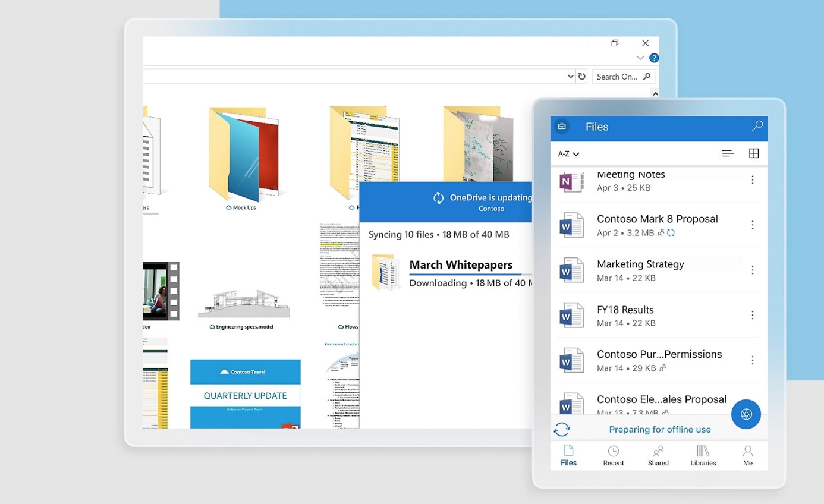Open the FY18 Results Word document icon
The width and height of the screenshot is (824, 504).
572,316
